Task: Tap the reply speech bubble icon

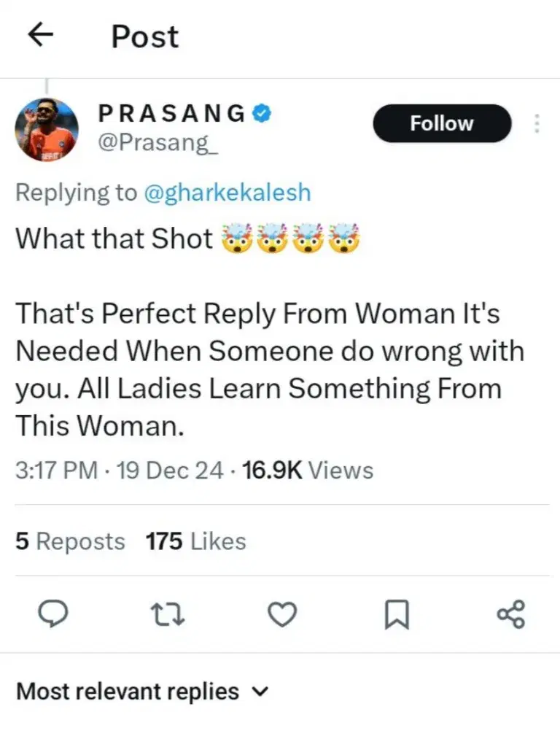Action: click(52, 614)
